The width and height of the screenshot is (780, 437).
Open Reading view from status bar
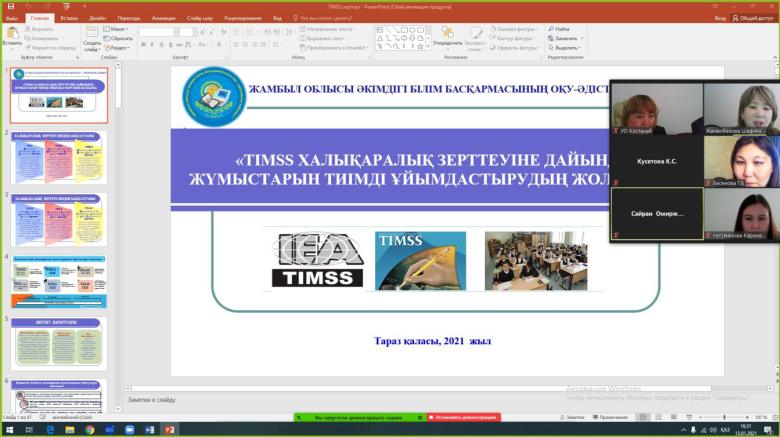coord(674,417)
